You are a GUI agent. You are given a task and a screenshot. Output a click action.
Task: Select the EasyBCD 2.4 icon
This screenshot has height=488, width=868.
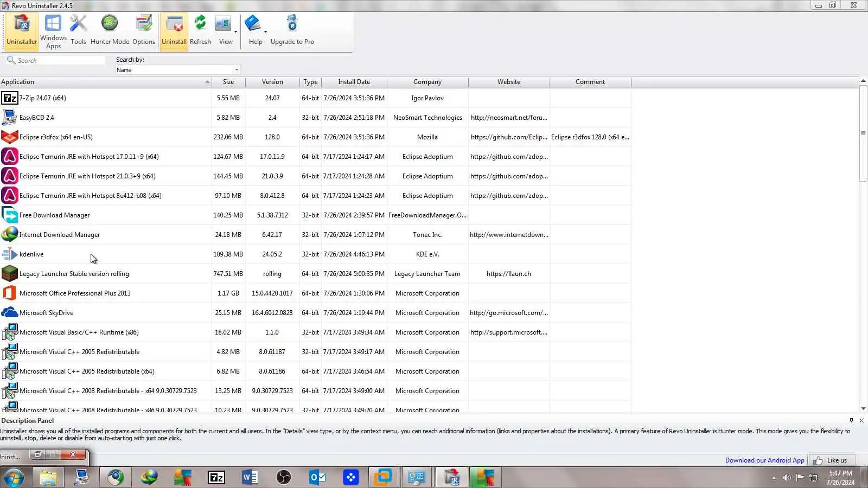point(10,118)
